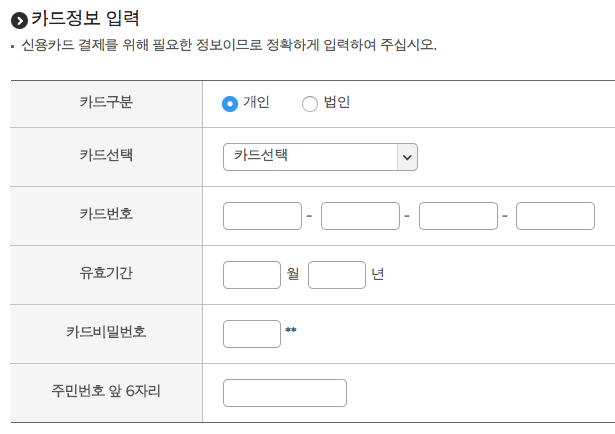Click the 카드비밀번호 row label
This screenshot has width=615, height=434.
point(106,332)
